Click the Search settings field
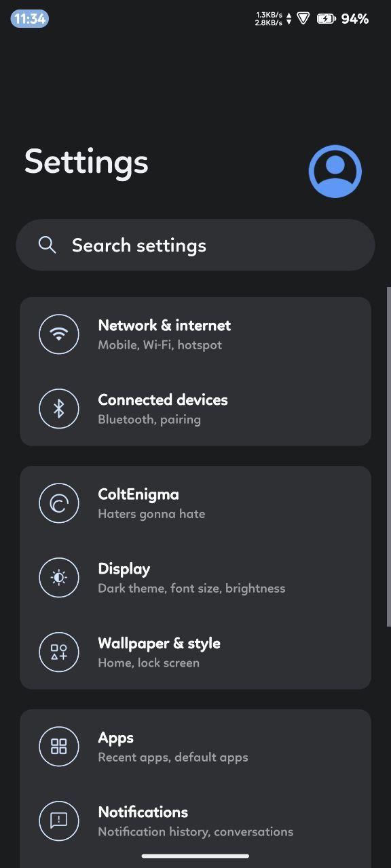This screenshot has width=391, height=868. 195,245
